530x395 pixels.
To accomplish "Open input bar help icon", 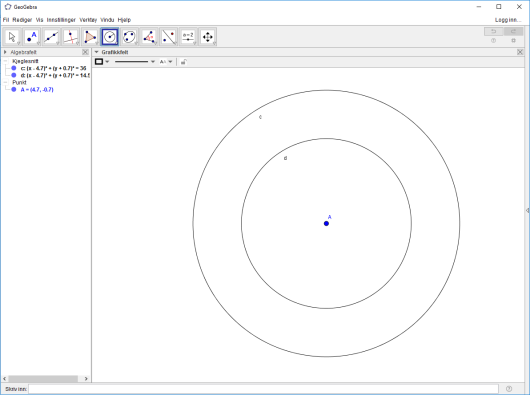I will [x=509, y=389].
